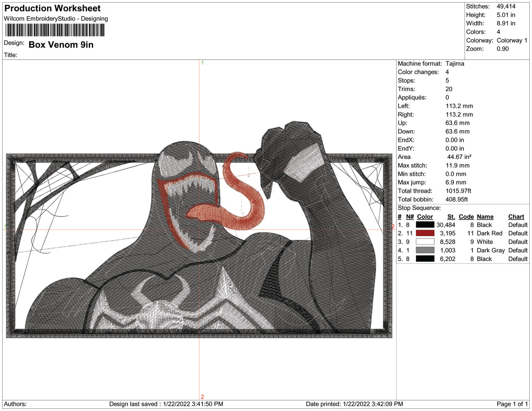Click the Black color swatch in row 1
Image resolution: width=532 pixels, height=411 pixels.
425,225
